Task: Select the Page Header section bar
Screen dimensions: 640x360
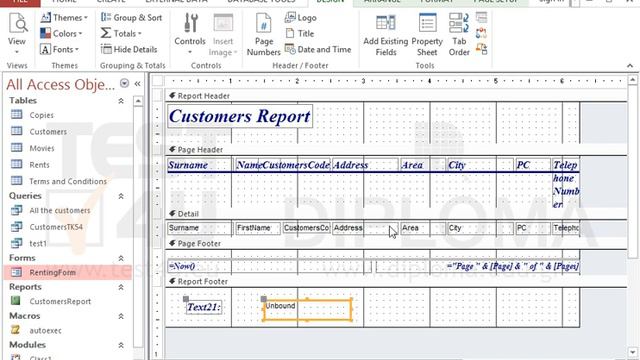Action: pos(396,150)
